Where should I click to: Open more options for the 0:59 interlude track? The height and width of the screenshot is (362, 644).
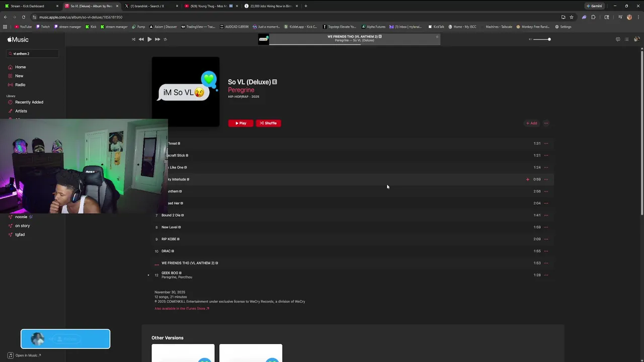[546, 179]
